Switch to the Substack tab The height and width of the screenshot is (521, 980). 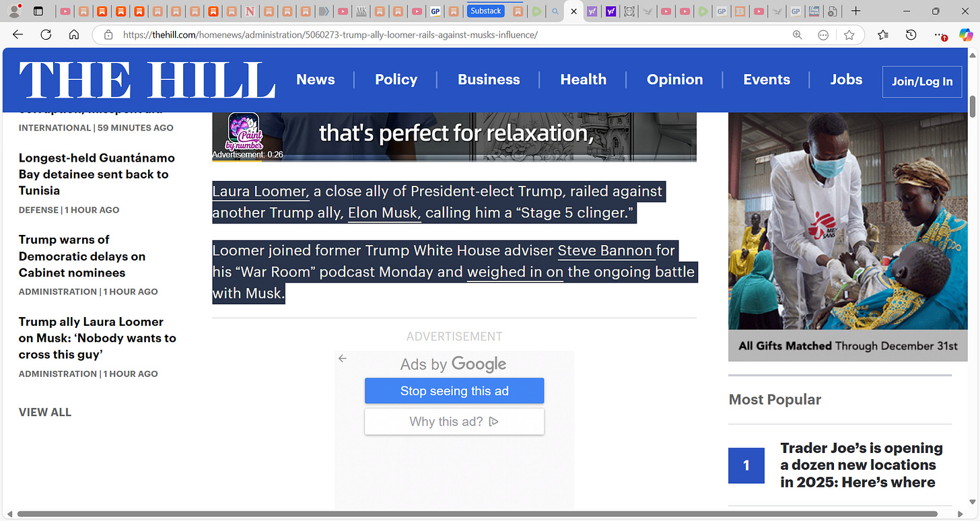[x=486, y=11]
